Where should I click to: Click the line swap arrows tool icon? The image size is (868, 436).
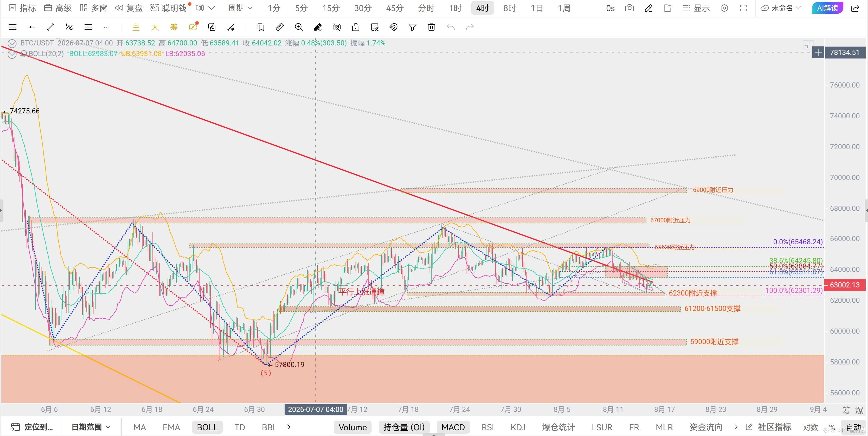click(231, 27)
